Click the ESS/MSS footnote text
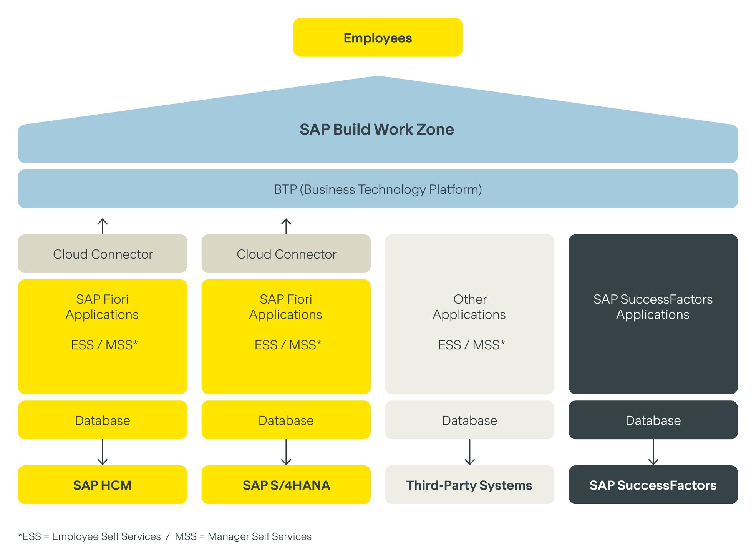The width and height of the screenshot is (756, 558). [x=165, y=536]
